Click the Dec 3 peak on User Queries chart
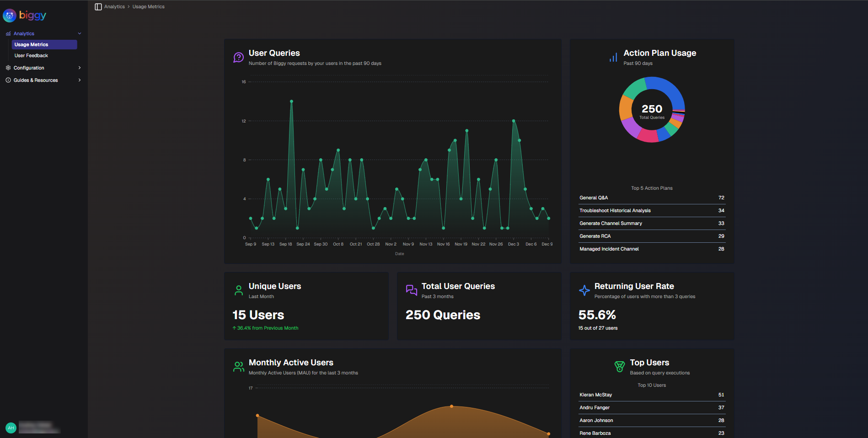868x438 pixels. pos(513,120)
